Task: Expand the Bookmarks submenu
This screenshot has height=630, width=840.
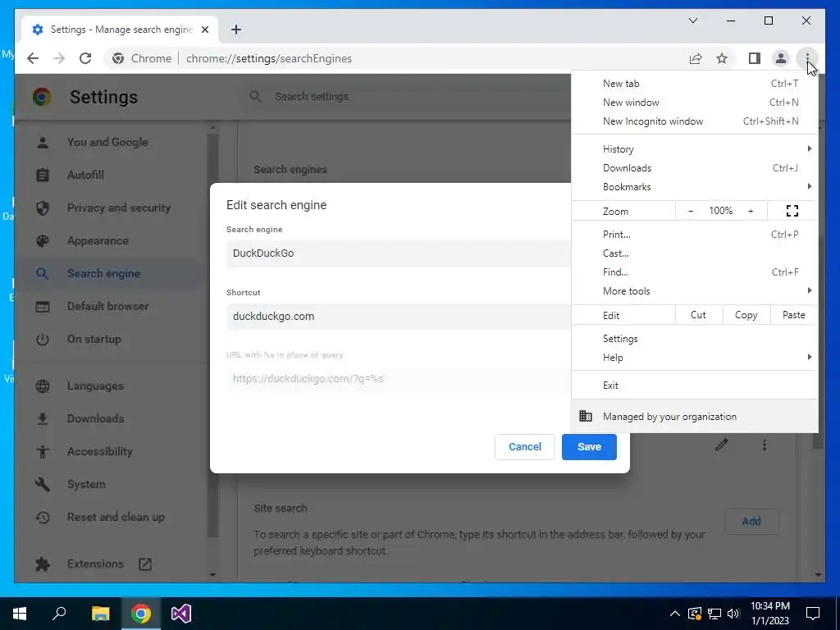Action: pyautogui.click(x=695, y=186)
